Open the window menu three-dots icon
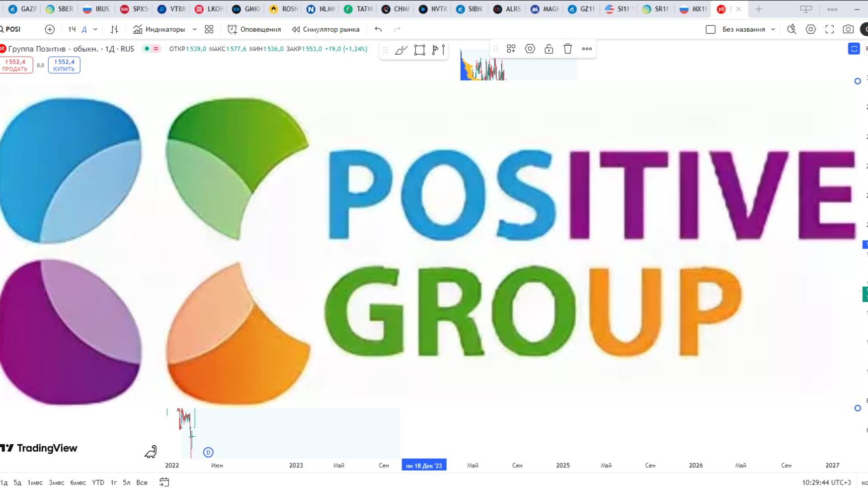This screenshot has height=488, width=868. [832, 9]
